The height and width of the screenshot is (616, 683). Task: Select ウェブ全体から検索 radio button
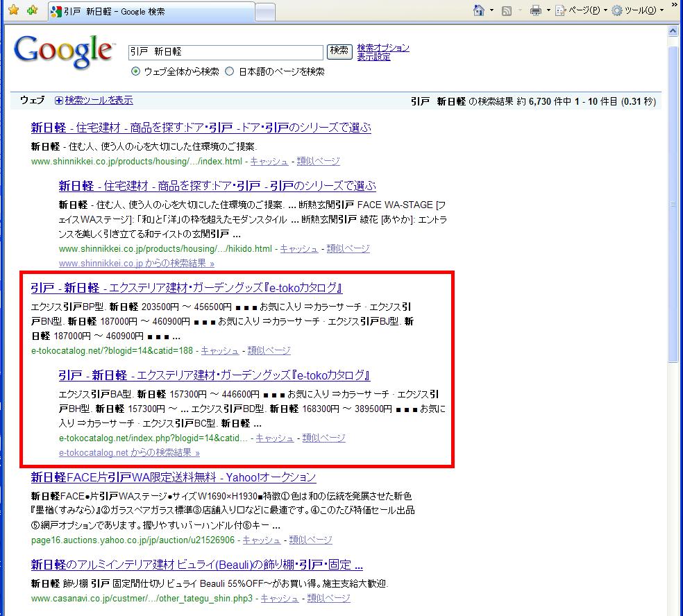pos(136,71)
